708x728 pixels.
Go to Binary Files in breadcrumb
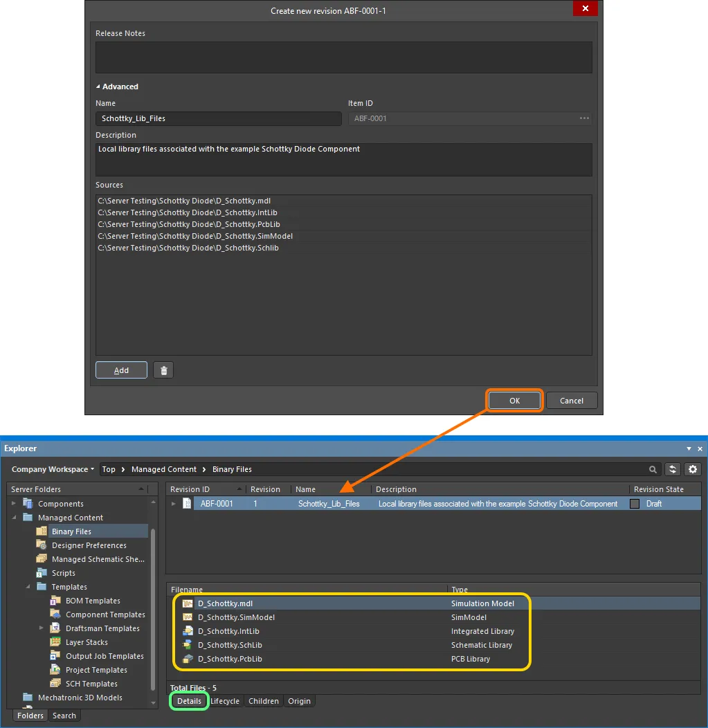pyautogui.click(x=232, y=469)
